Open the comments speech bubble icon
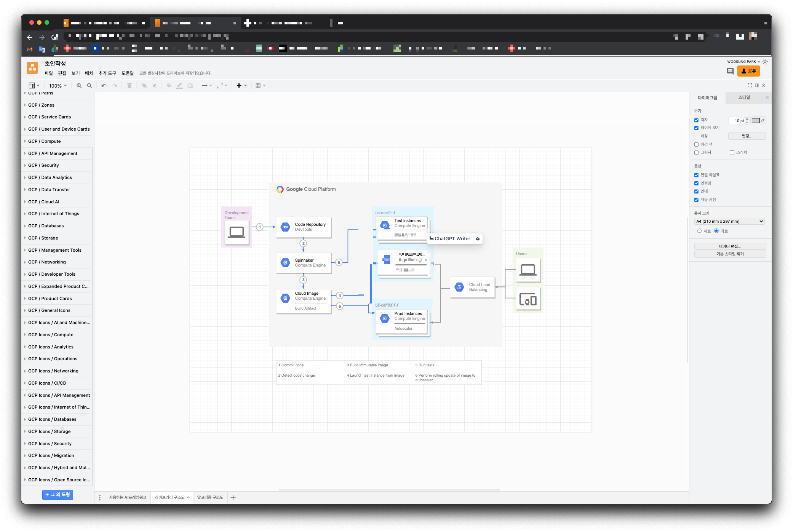This screenshot has width=793, height=532. pyautogui.click(x=730, y=71)
